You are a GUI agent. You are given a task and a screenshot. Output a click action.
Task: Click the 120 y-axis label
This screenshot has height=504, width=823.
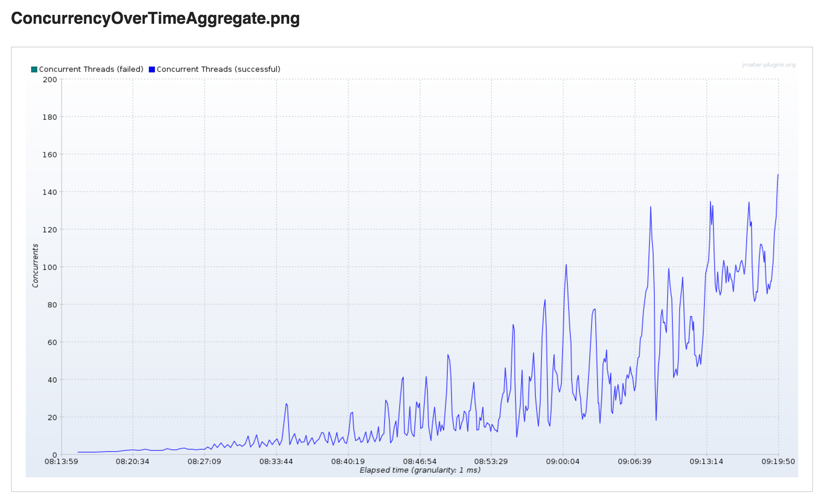point(50,230)
